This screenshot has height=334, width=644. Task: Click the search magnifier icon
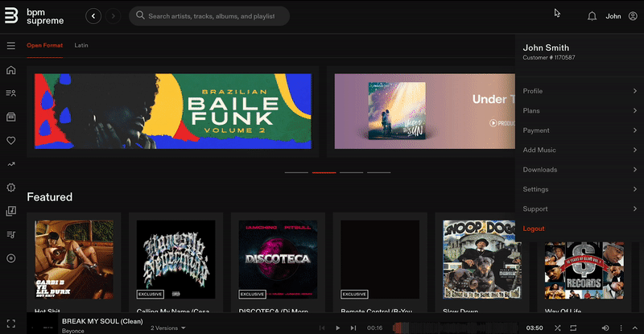(140, 15)
